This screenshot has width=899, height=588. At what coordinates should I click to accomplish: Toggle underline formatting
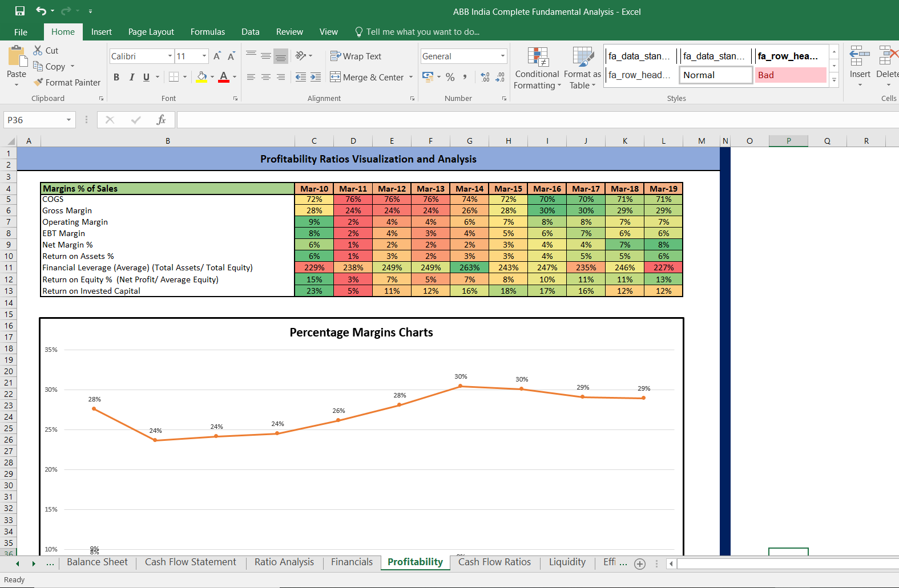(146, 77)
